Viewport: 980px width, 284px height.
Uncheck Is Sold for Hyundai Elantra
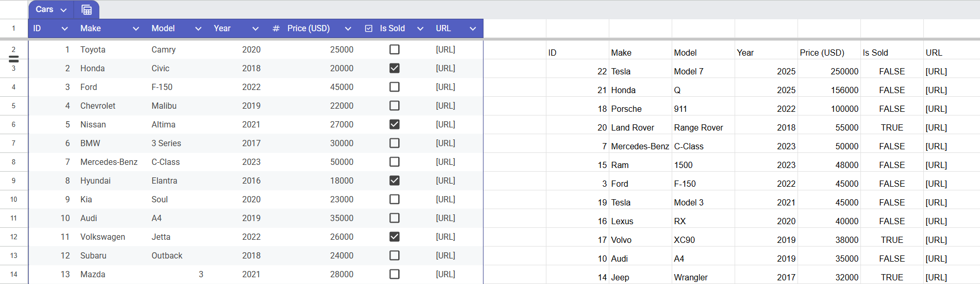click(395, 180)
